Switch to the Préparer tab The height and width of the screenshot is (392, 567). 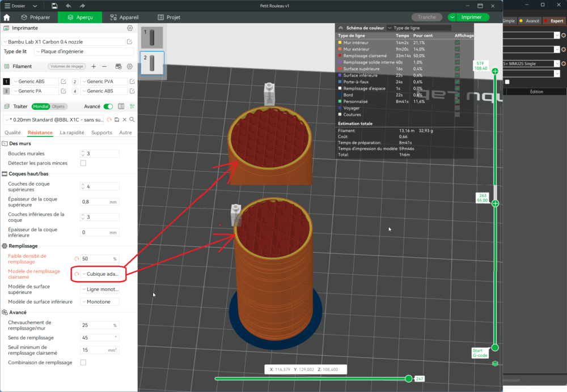pyautogui.click(x=40, y=18)
